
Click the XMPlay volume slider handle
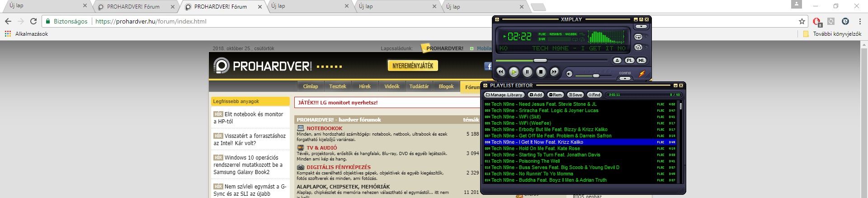coord(596,75)
